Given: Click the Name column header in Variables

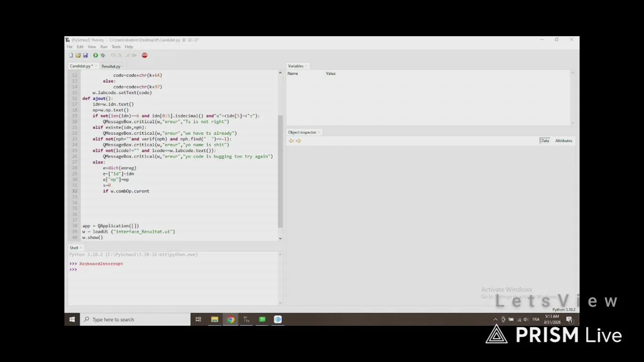Looking at the screenshot, I should (293, 73).
